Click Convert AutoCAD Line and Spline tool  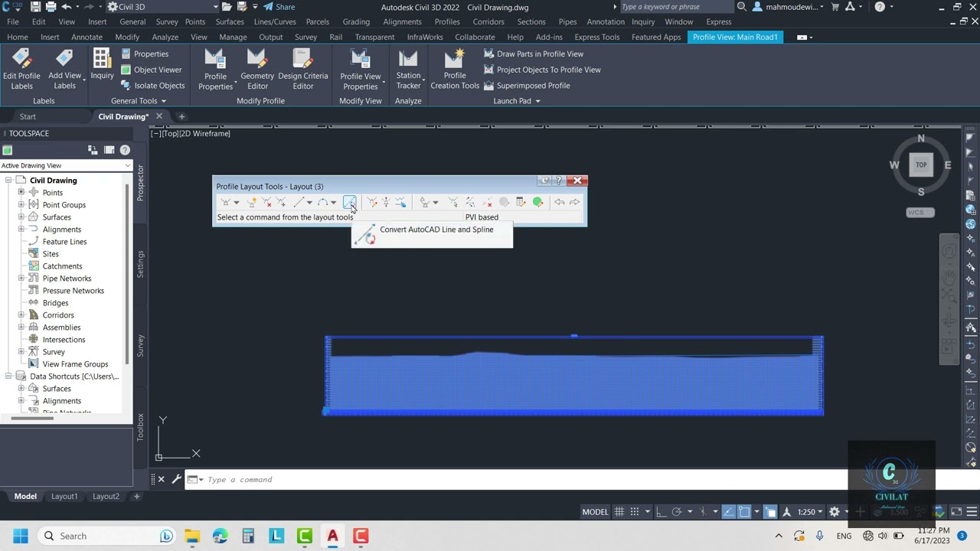[x=349, y=202]
